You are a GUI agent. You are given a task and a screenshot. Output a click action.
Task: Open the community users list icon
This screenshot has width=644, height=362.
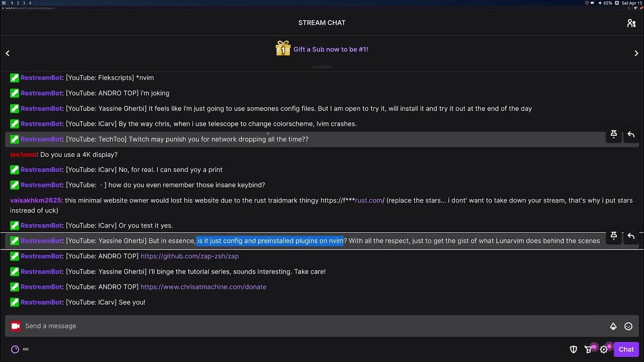point(631,23)
